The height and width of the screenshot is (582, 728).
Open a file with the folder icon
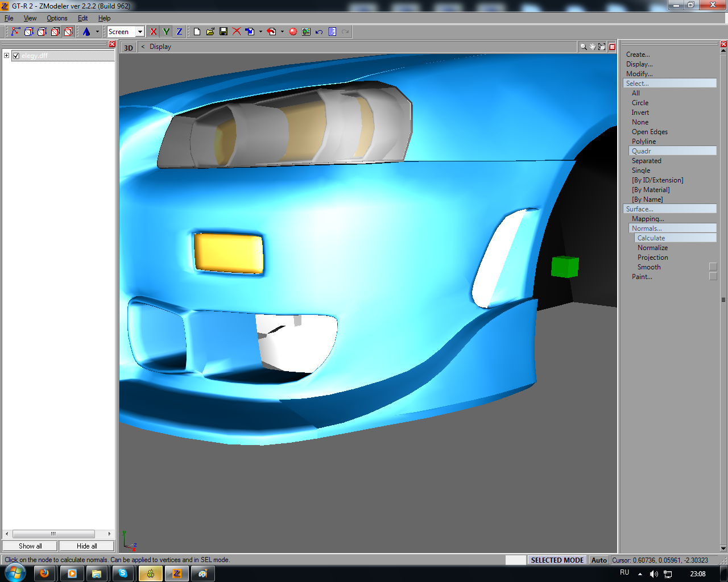coord(210,32)
